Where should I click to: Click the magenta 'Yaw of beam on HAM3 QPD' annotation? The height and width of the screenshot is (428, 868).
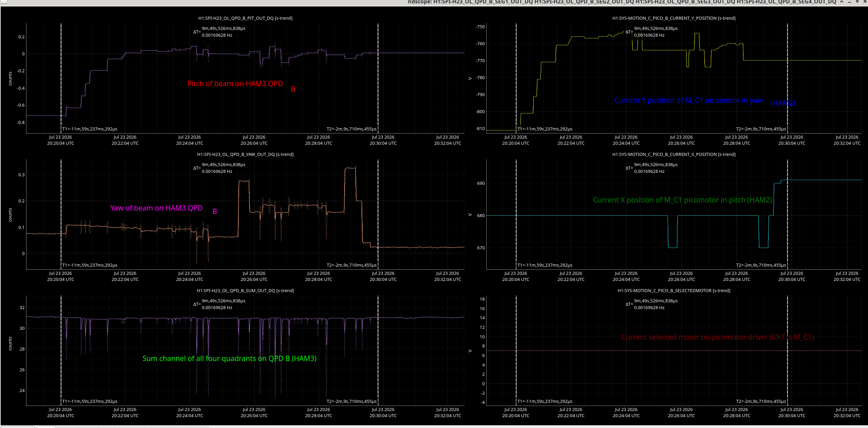tap(156, 208)
